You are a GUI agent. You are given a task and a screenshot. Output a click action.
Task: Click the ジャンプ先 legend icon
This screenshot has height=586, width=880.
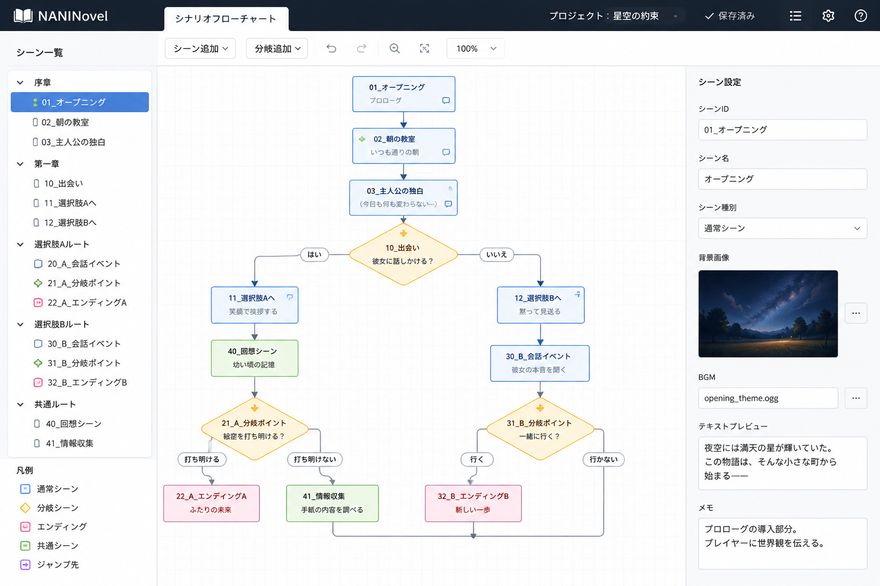(x=25, y=565)
